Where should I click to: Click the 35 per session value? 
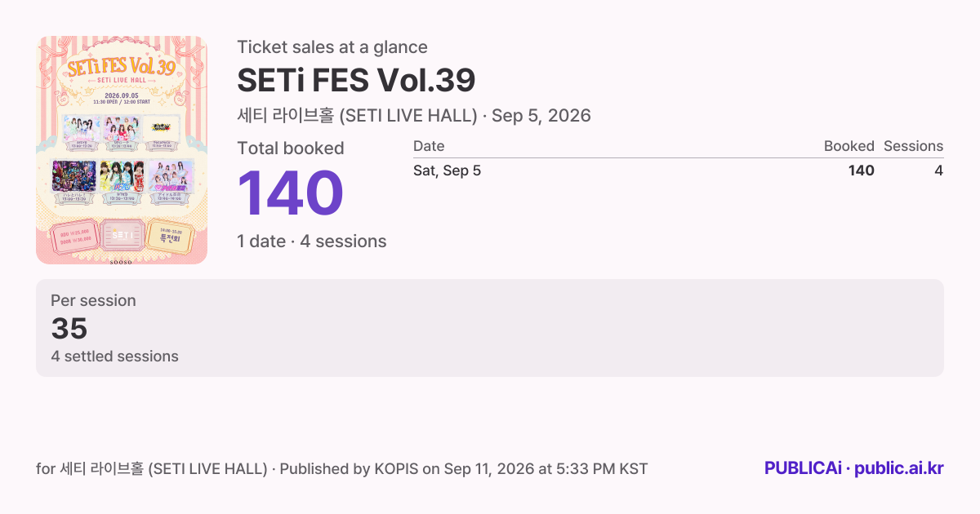[x=69, y=329]
